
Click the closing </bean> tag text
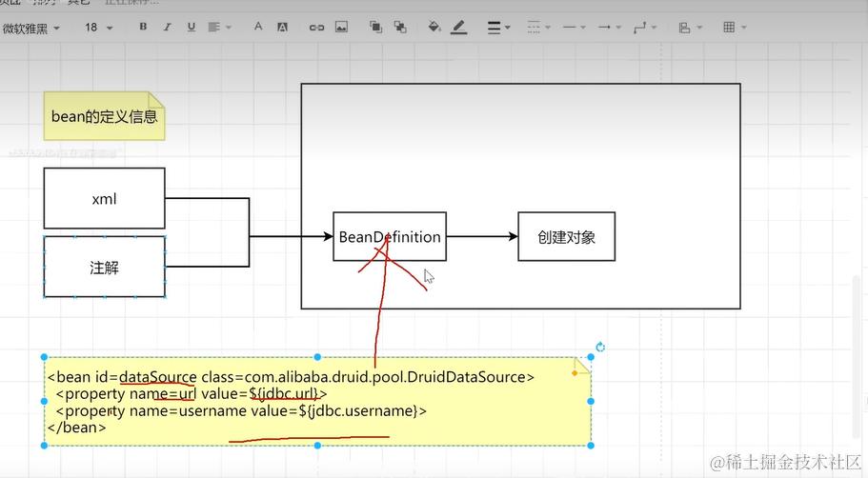[x=76, y=428]
